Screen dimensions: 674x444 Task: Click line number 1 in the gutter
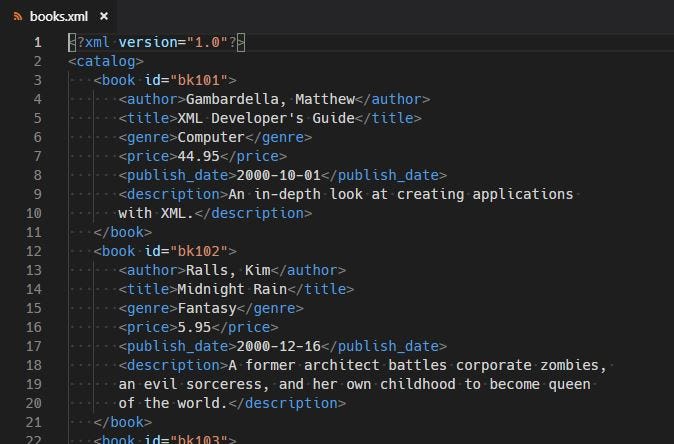pos(38,42)
